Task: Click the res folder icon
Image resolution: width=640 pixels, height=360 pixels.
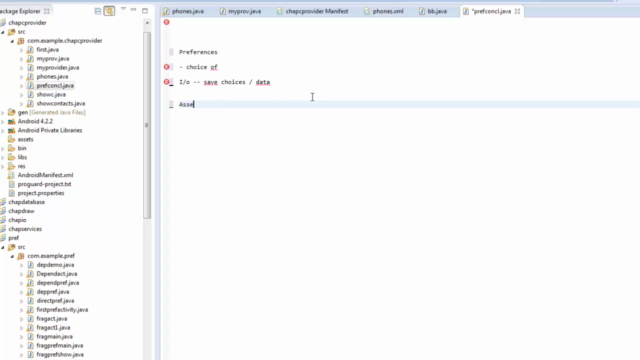Action: [11, 167]
